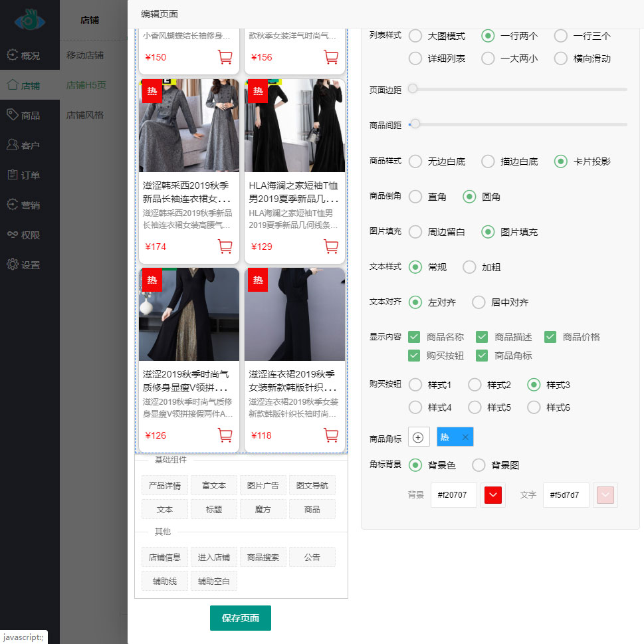Click the cart icon on the ¥174 product

click(x=225, y=247)
